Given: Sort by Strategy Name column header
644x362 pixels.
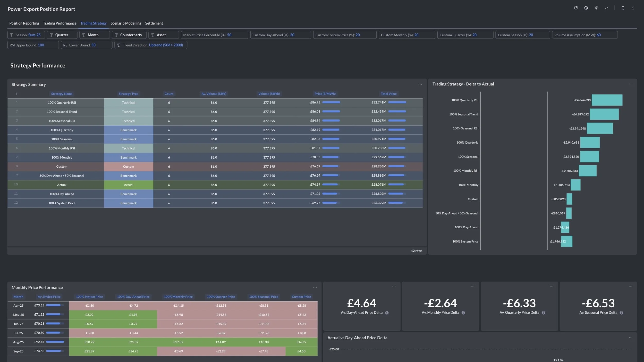Looking at the screenshot, I should 62,94.
